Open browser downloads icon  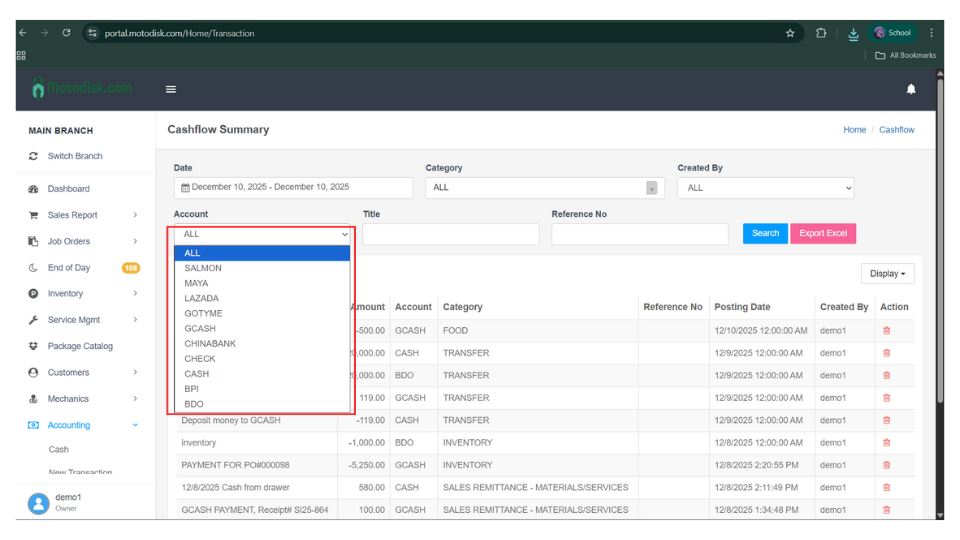853,33
